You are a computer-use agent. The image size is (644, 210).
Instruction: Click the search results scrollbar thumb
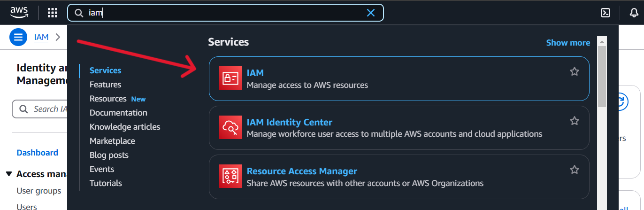(x=602, y=77)
